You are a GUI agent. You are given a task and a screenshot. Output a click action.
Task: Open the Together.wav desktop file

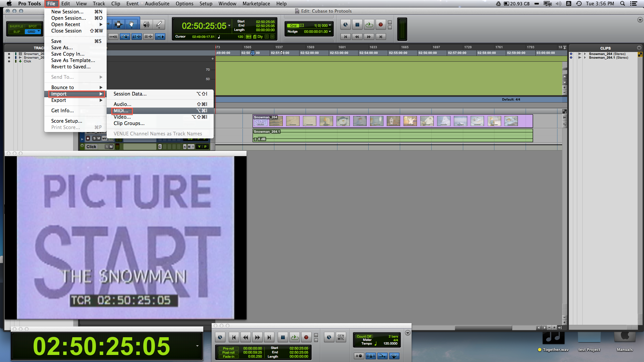pos(553,342)
